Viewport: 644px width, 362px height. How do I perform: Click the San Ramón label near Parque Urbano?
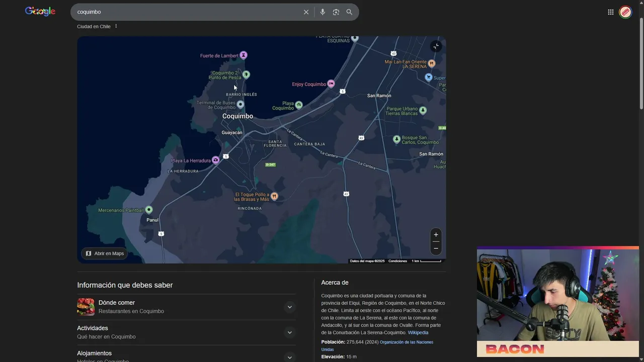point(379,96)
